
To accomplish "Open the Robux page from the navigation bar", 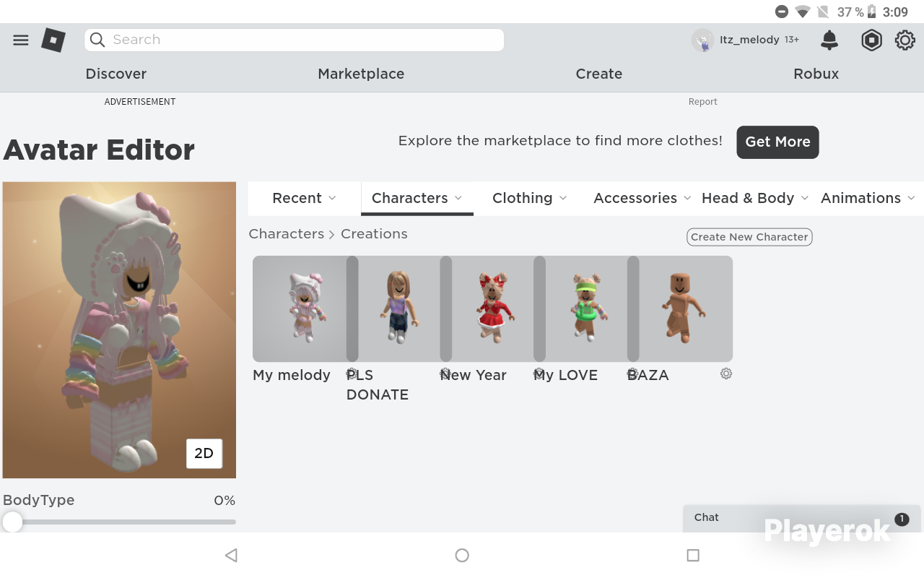I will click(x=816, y=74).
